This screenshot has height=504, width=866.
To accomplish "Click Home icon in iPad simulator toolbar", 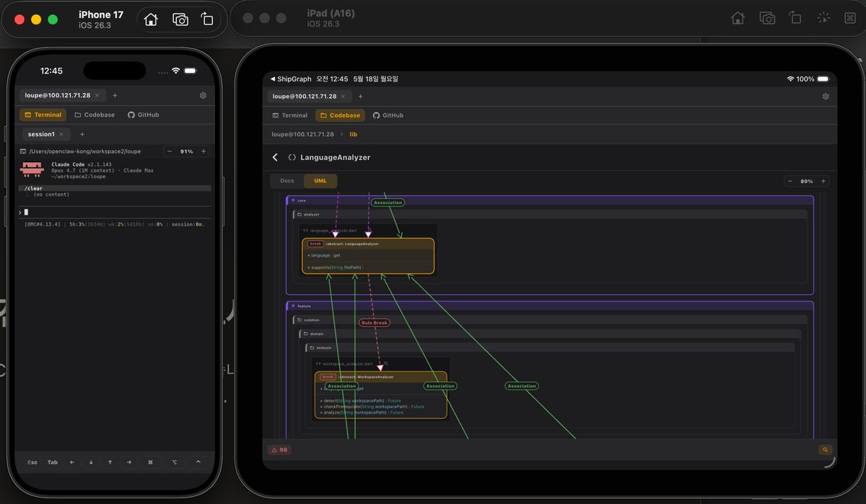I will pos(738,19).
